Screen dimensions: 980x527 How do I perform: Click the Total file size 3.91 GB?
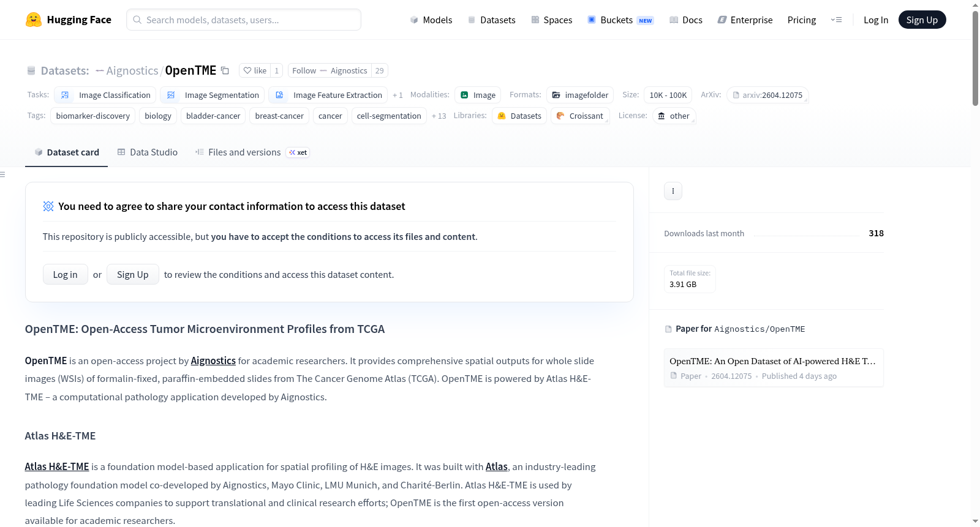point(690,279)
